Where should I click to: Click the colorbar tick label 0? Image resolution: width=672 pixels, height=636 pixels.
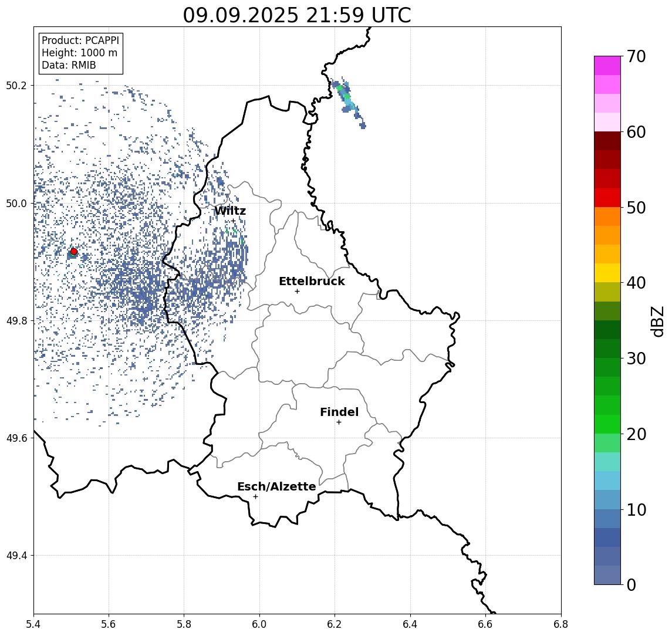632,584
